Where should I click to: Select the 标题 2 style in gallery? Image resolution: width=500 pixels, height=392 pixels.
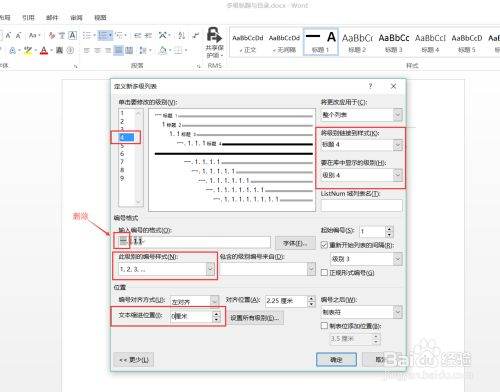tap(357, 42)
